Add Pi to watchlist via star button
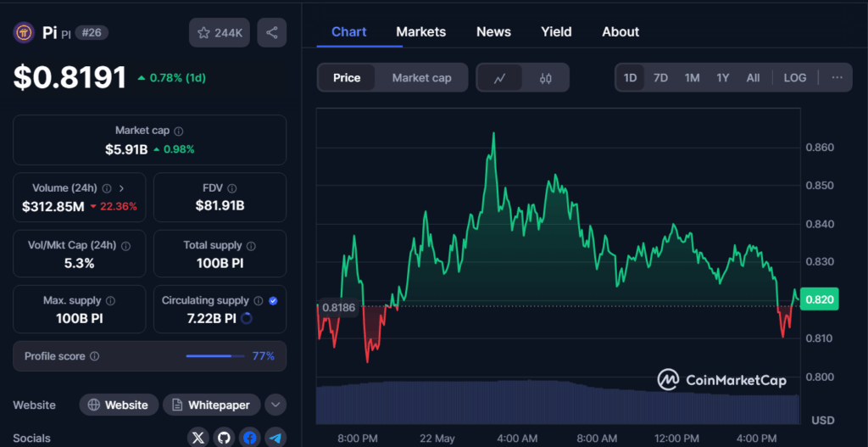 220,33
